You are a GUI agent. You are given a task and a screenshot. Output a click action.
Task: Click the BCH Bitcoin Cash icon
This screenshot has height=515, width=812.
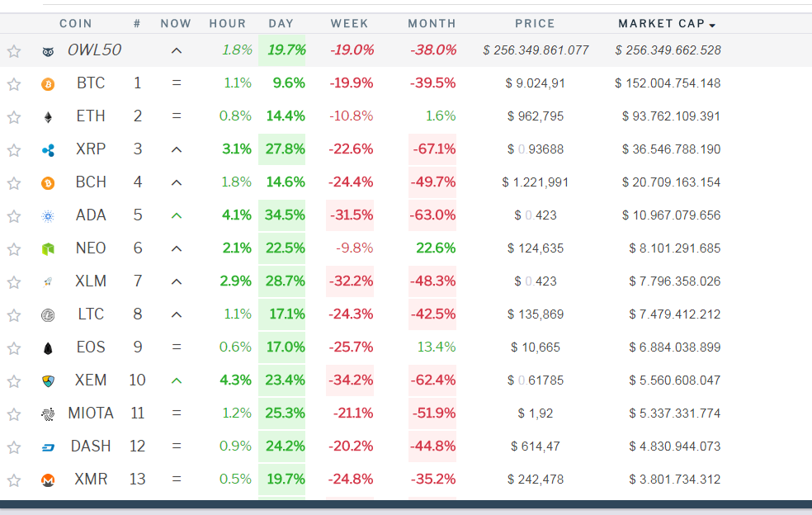[48, 183]
